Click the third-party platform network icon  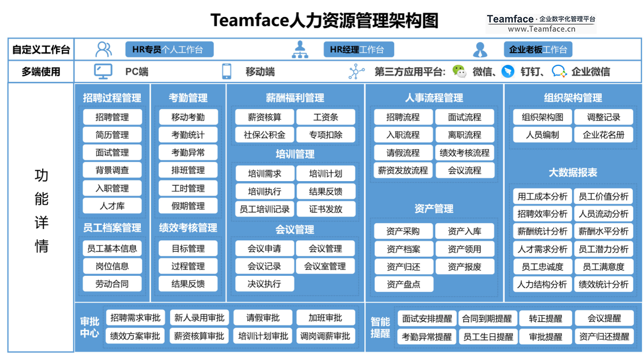pos(356,72)
